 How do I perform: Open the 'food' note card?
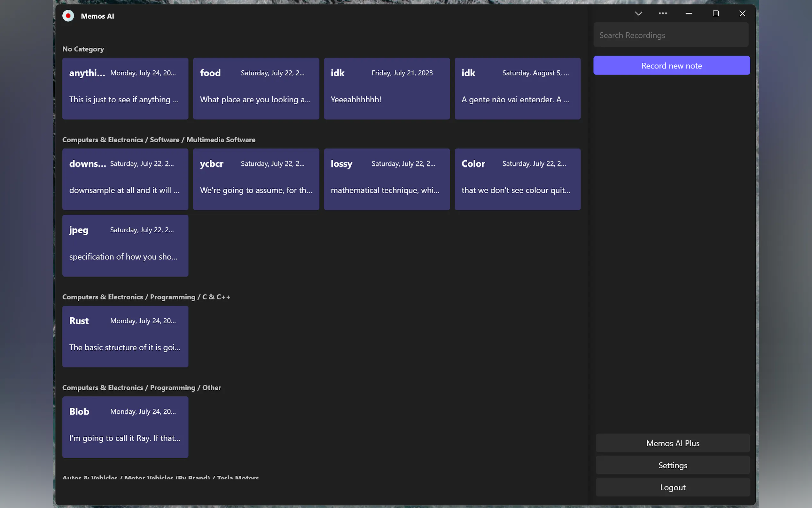[256, 88]
